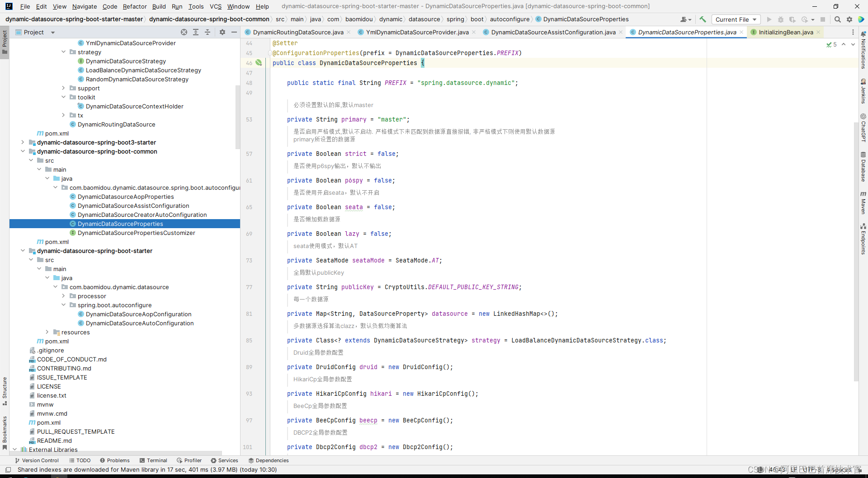Expand dynamic-datasource-spring-boot3-starter module

(x=23, y=142)
